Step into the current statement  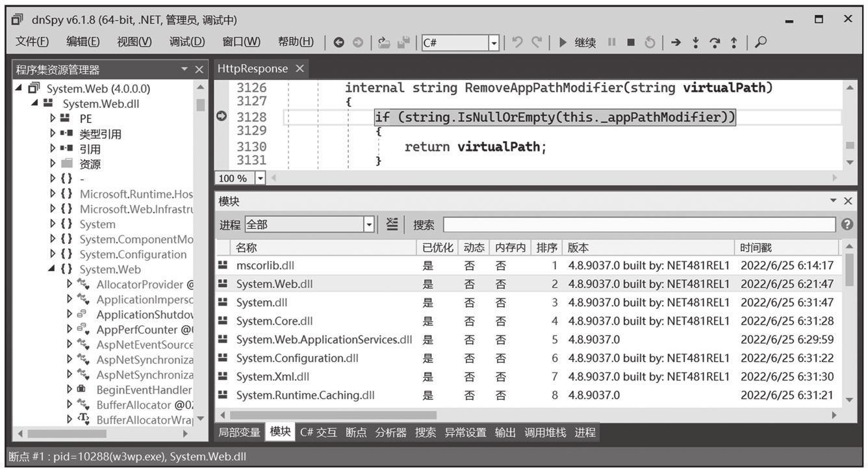point(695,42)
